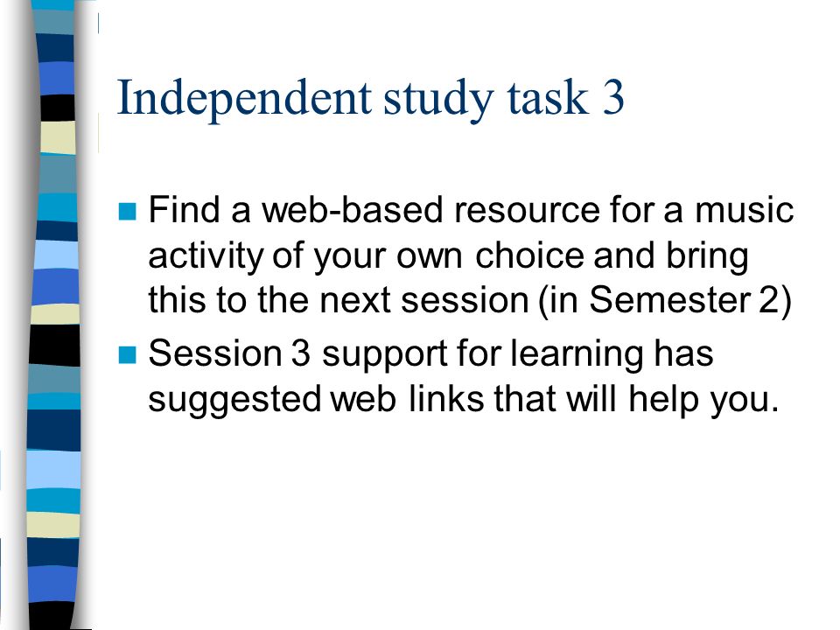
Task: Click the slide title 'Independent study task 3'
Action: click(371, 98)
